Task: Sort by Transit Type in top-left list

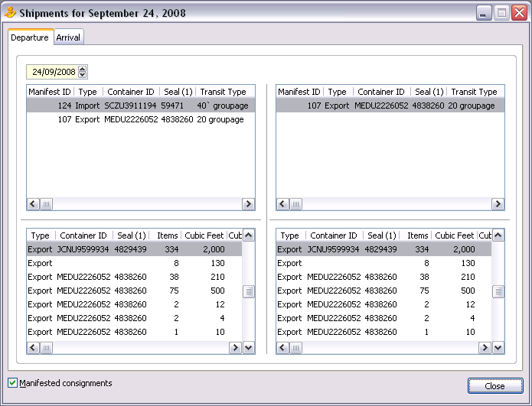Action: [x=223, y=92]
